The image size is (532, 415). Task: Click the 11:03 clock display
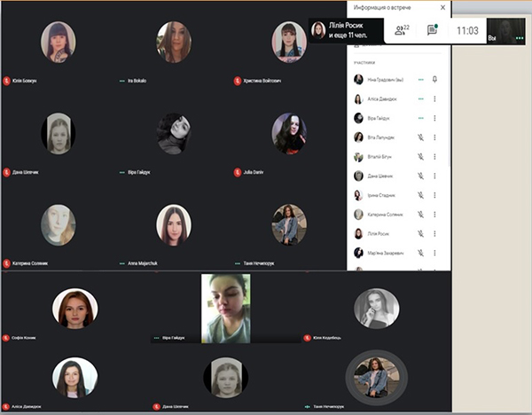467,31
